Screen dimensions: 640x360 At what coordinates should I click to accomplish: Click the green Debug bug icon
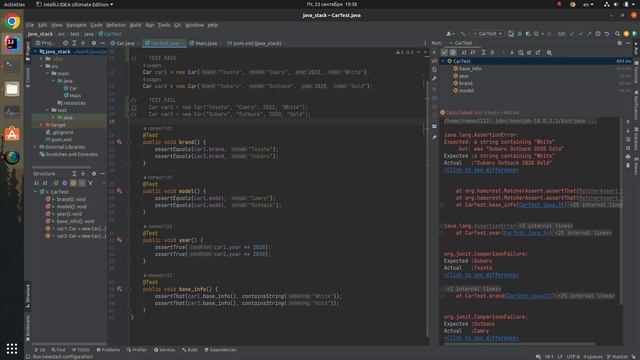(x=520, y=34)
